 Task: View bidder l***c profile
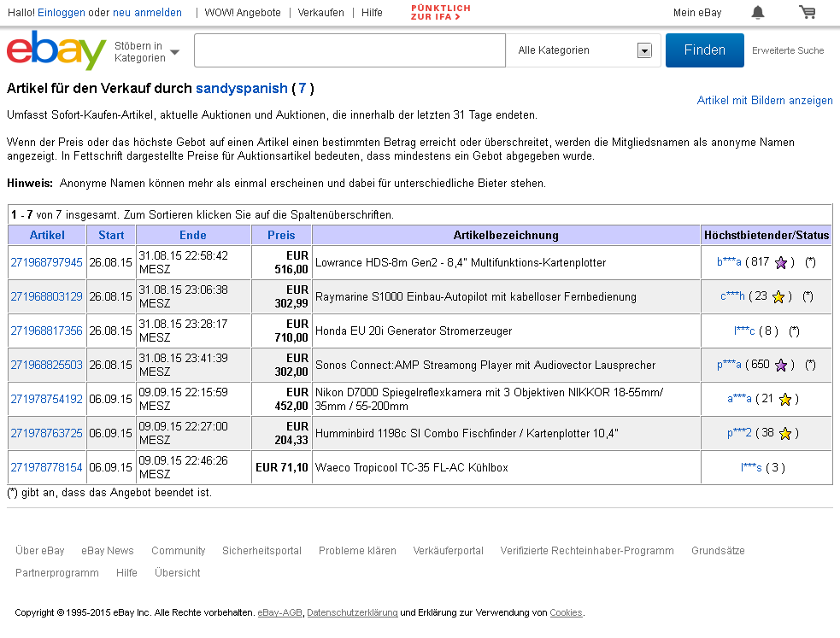pyautogui.click(x=744, y=331)
